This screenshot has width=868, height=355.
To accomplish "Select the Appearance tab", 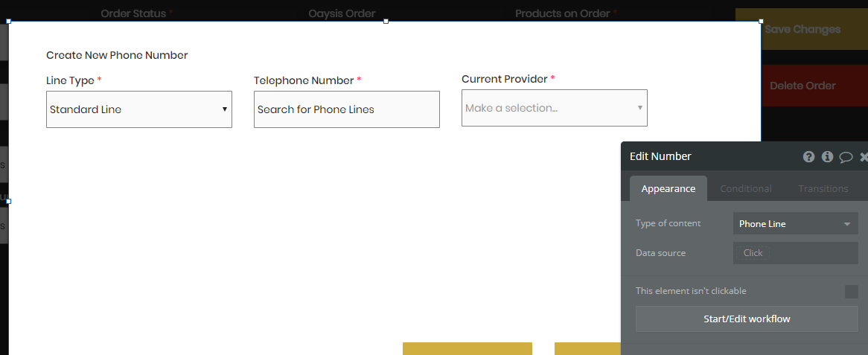I will (x=668, y=189).
